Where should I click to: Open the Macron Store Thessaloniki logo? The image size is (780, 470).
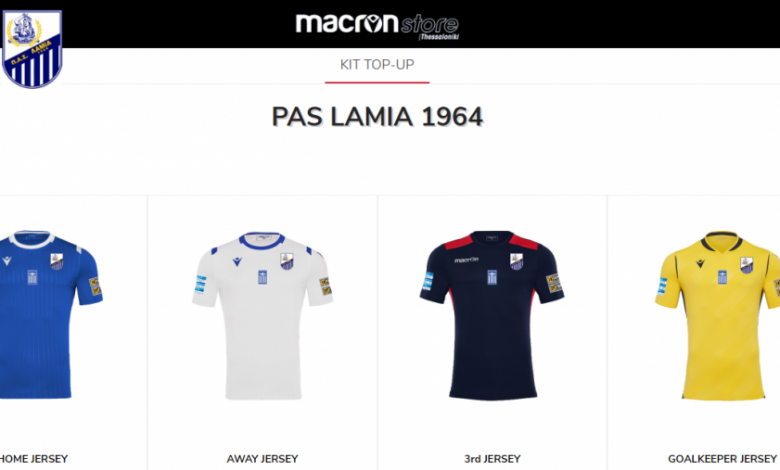pos(377,26)
